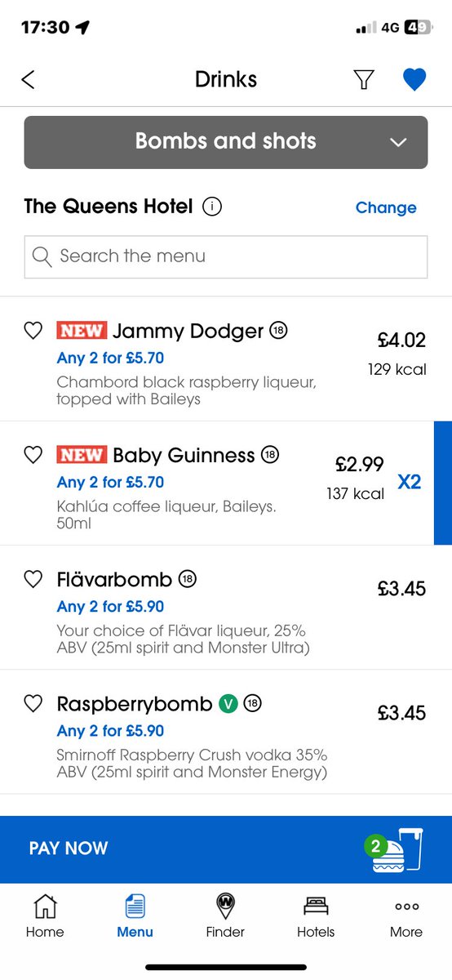This screenshot has width=452, height=980.
Task: Show info for The Queens Hotel
Action: pos(211,207)
